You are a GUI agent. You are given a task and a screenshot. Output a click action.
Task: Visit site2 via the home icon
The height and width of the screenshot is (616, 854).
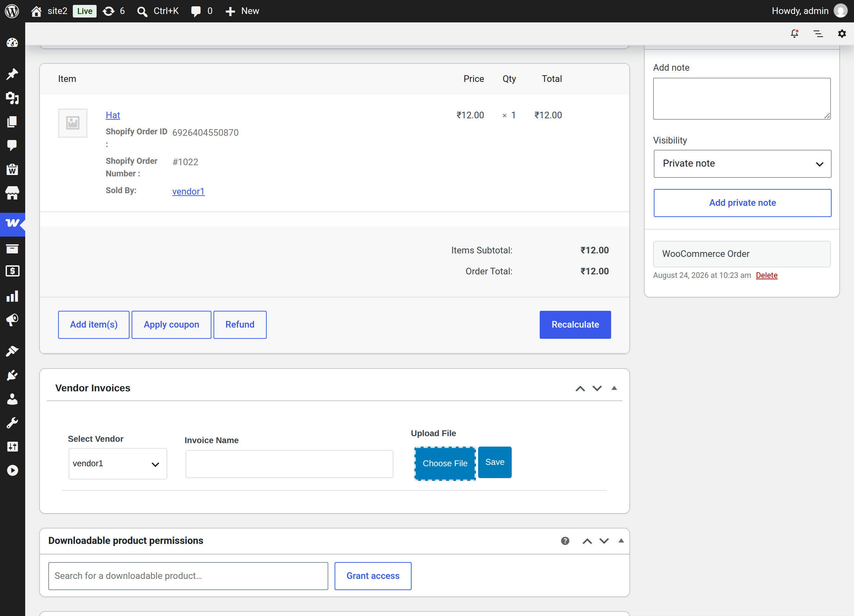click(36, 11)
